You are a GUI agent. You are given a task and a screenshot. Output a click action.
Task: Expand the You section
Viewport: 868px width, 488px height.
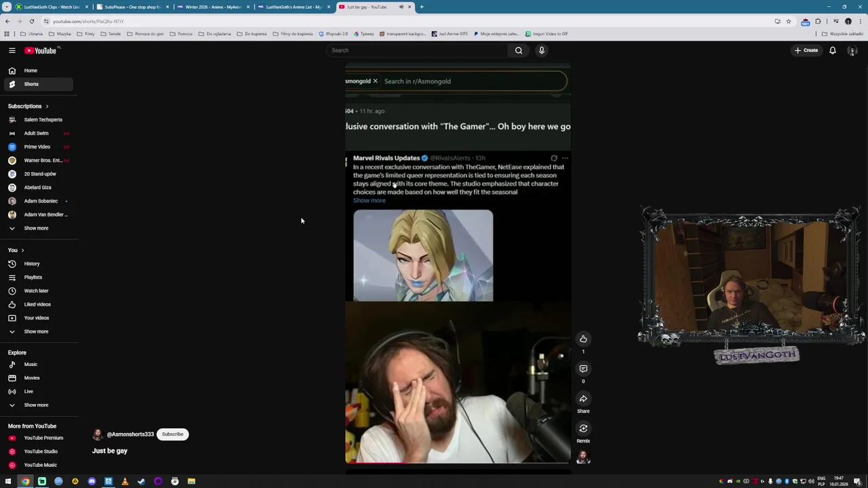[x=16, y=250]
